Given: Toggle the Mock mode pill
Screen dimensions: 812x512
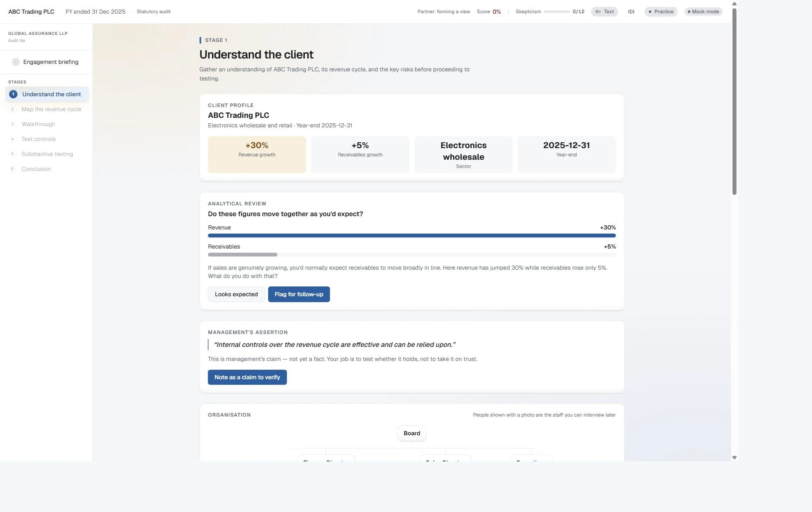Looking at the screenshot, I should pos(703,12).
